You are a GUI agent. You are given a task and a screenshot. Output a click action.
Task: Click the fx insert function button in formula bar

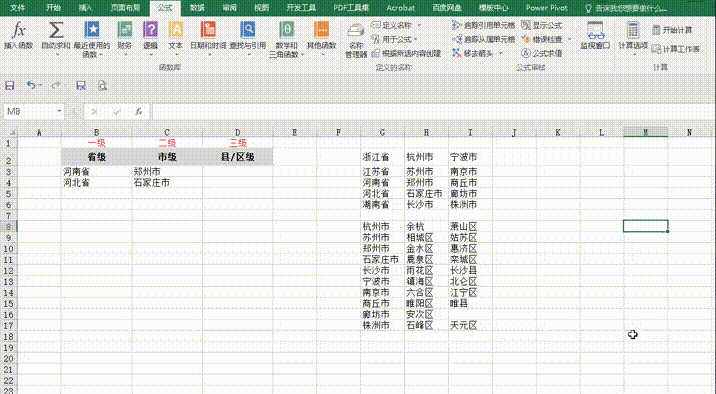[138, 111]
